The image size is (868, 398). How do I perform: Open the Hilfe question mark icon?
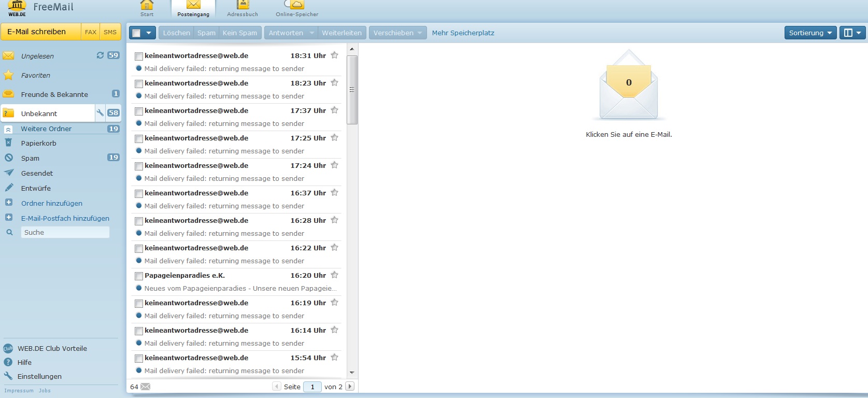pyautogui.click(x=8, y=362)
